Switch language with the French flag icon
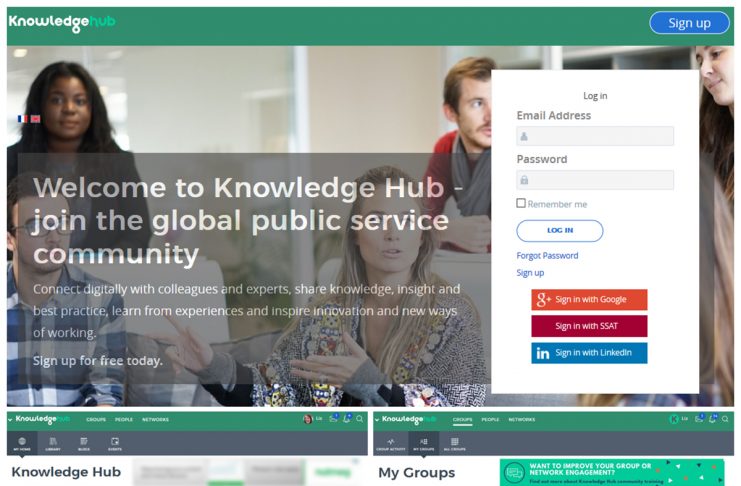The height and width of the screenshot is (486, 741). (x=23, y=119)
